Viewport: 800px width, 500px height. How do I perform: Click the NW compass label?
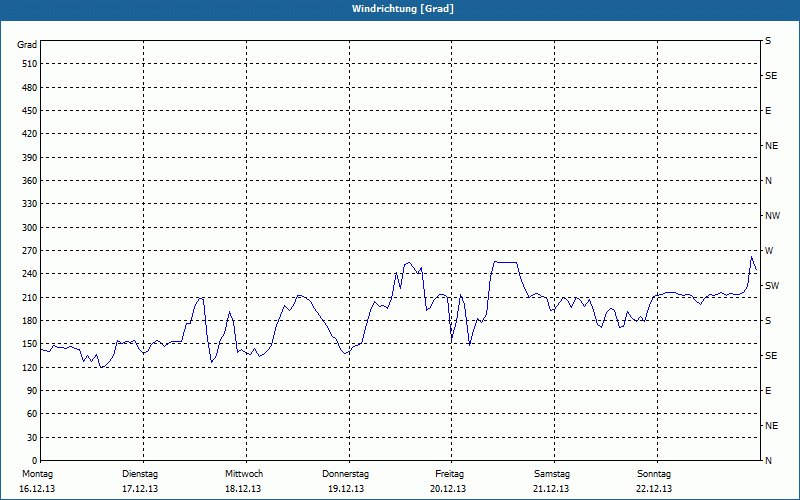772,216
